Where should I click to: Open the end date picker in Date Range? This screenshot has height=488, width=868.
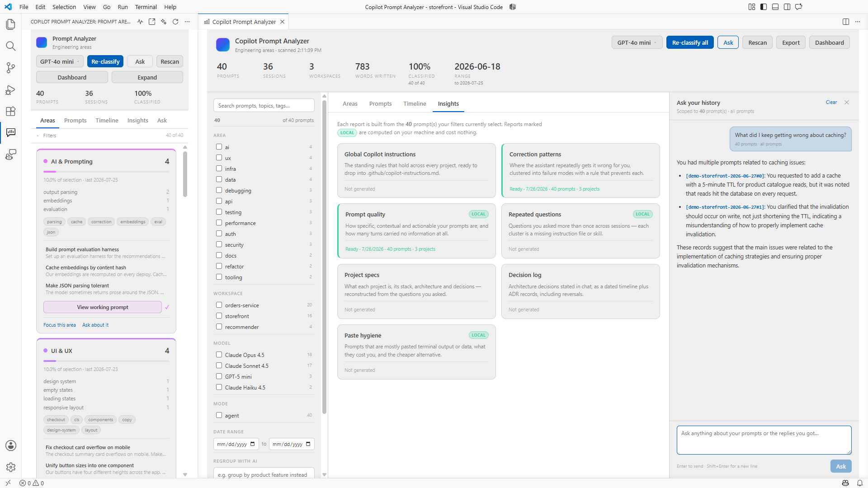tap(308, 444)
